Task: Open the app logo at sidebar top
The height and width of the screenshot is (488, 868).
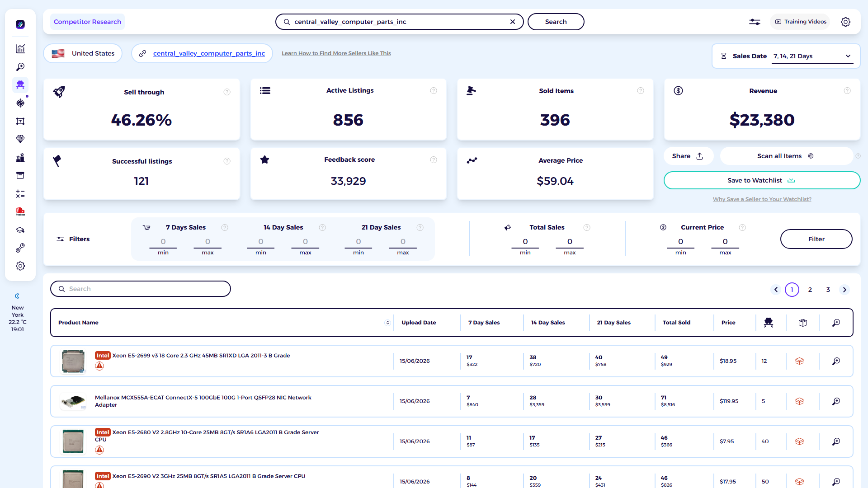Action: pyautogui.click(x=20, y=24)
